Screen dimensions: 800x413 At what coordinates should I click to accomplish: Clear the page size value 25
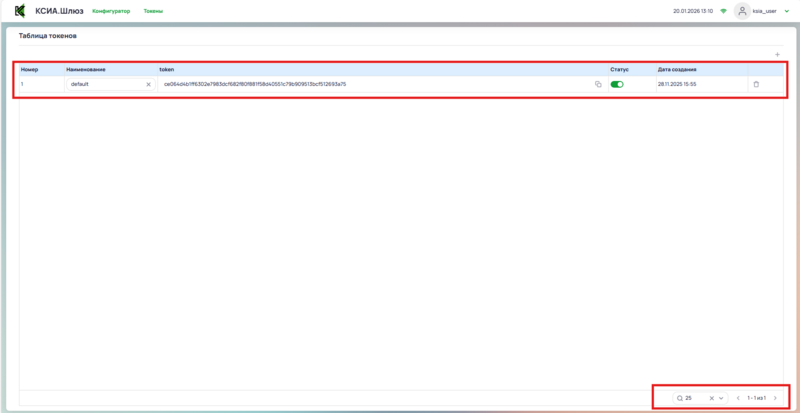point(711,398)
